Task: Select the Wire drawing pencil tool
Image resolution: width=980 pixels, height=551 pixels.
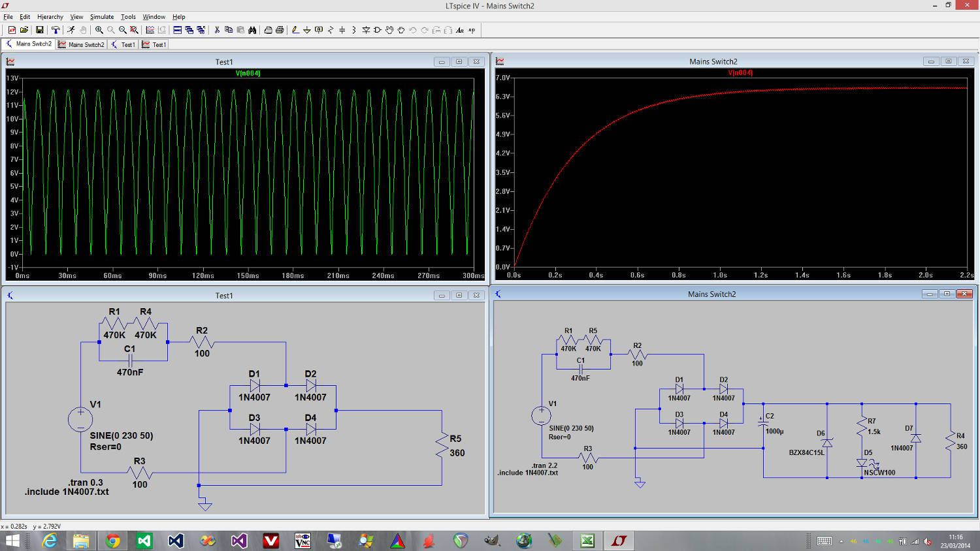Action: tap(295, 30)
